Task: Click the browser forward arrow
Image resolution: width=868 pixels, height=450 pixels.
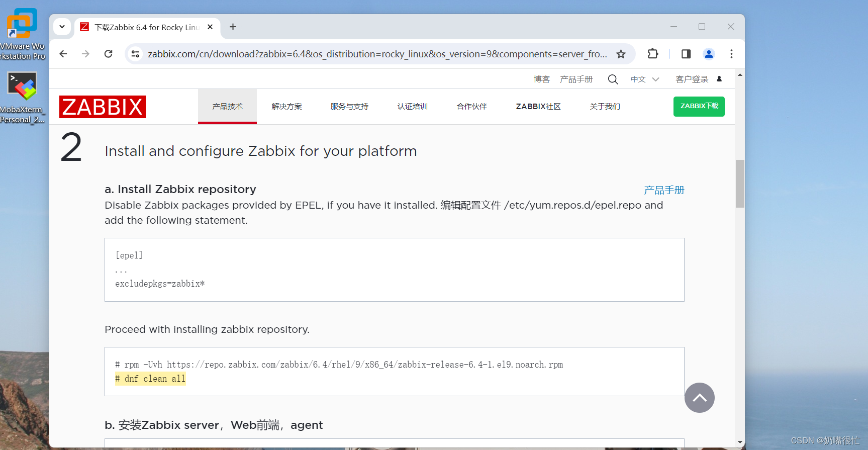Action: (85, 54)
